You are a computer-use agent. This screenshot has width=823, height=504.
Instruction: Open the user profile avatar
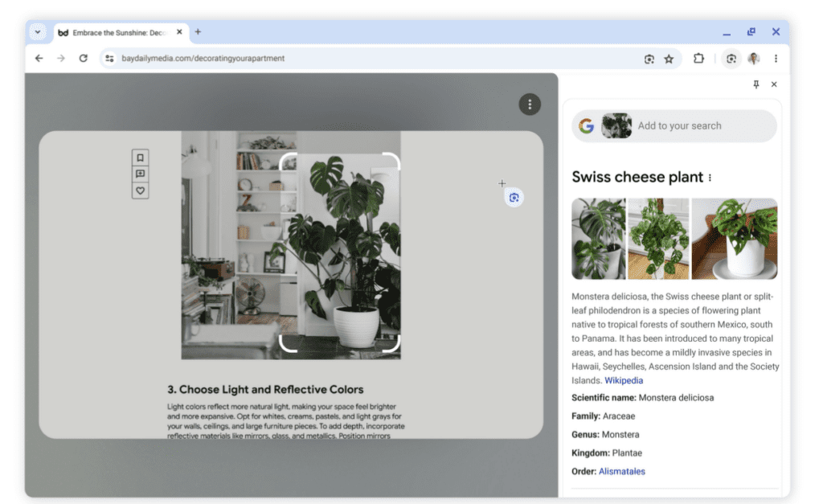(753, 59)
